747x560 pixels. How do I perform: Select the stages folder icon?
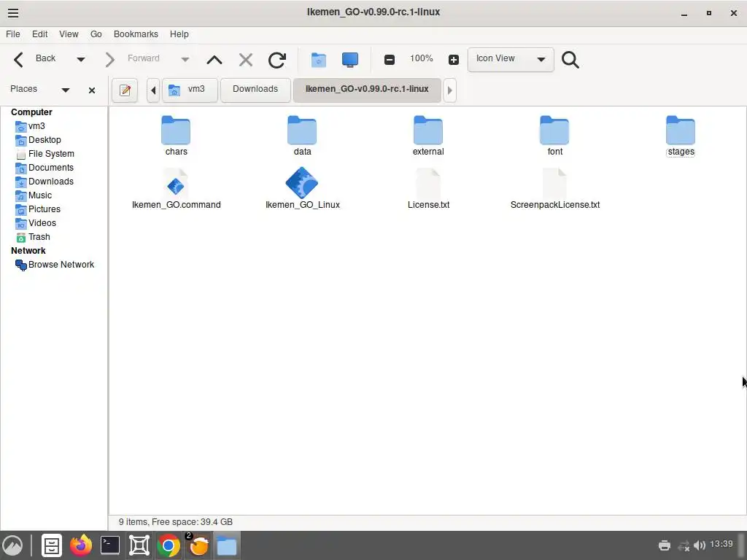coord(681,130)
